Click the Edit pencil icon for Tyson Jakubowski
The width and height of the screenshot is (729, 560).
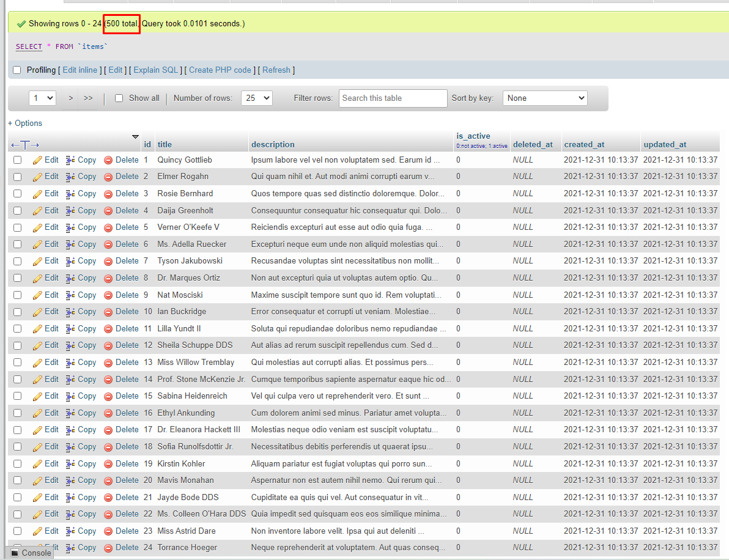(x=37, y=262)
